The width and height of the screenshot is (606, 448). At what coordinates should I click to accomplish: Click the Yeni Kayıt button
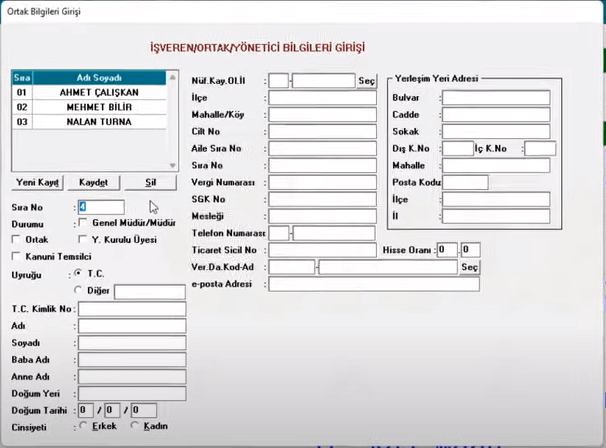click(40, 183)
